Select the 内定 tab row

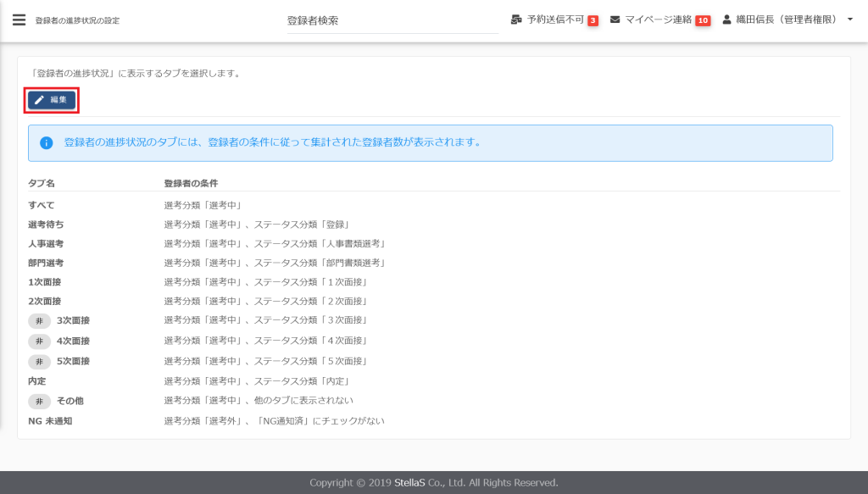click(x=38, y=381)
